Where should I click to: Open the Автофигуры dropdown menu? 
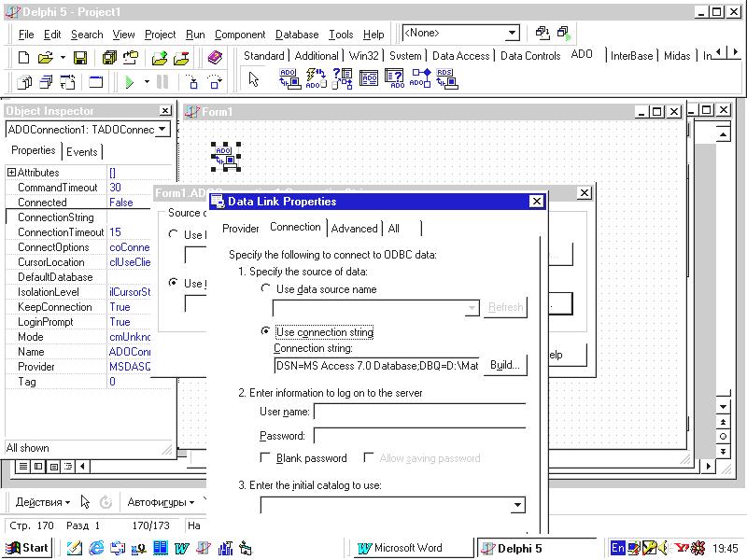tap(161, 502)
